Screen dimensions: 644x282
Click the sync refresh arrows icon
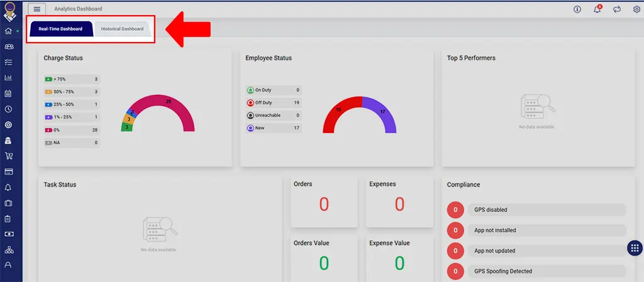click(617, 9)
